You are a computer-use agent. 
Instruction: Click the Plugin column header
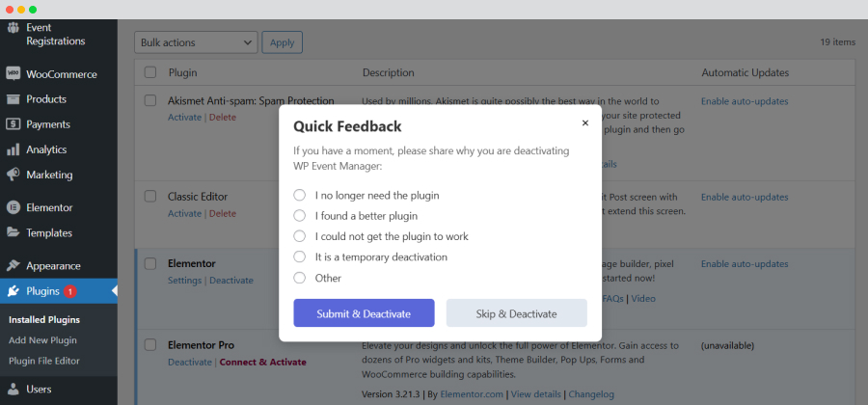point(182,72)
